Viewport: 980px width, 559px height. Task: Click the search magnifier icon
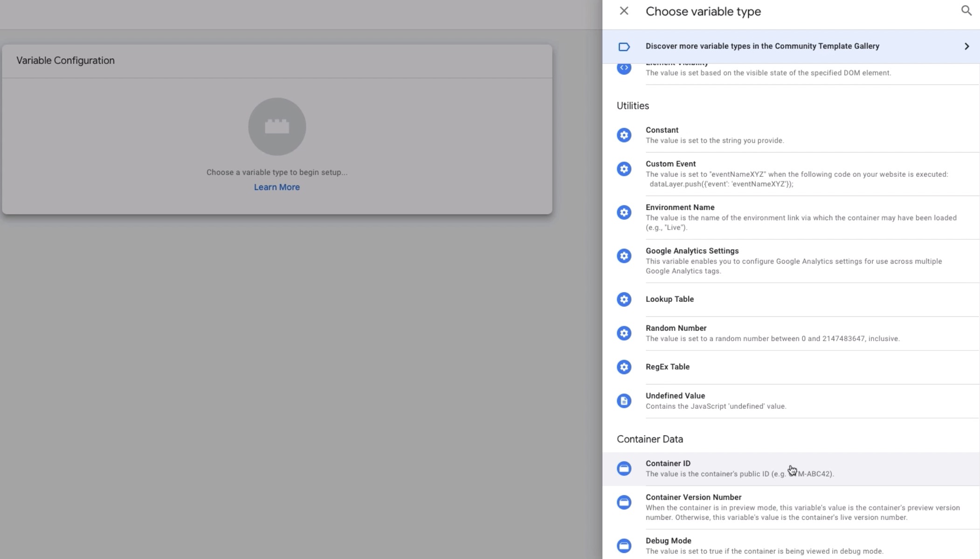tap(966, 11)
